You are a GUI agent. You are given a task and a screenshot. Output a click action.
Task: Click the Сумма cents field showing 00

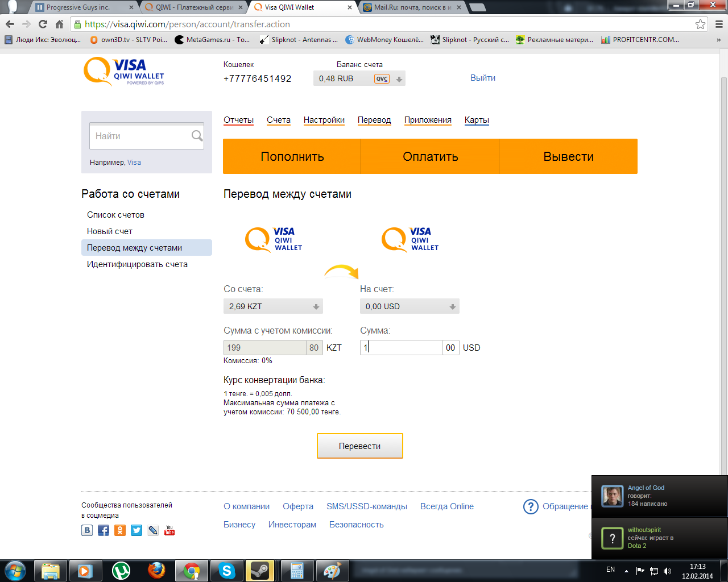coord(451,348)
